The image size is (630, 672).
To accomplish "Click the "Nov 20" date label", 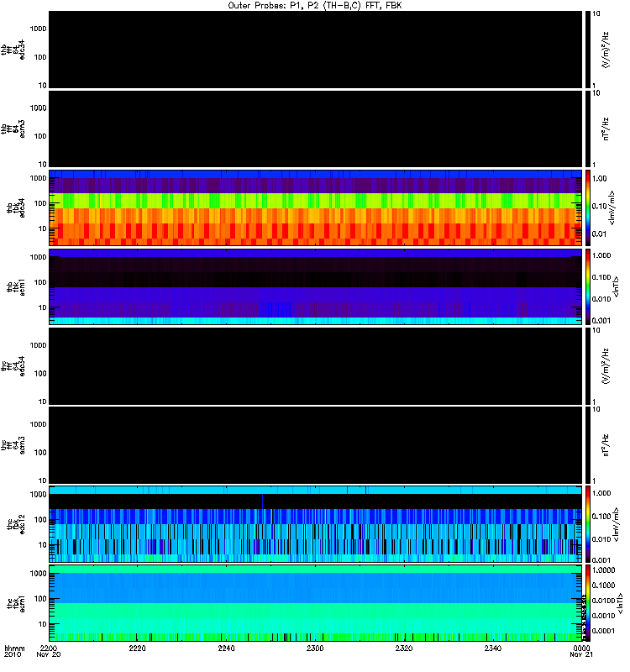I will point(49,654).
